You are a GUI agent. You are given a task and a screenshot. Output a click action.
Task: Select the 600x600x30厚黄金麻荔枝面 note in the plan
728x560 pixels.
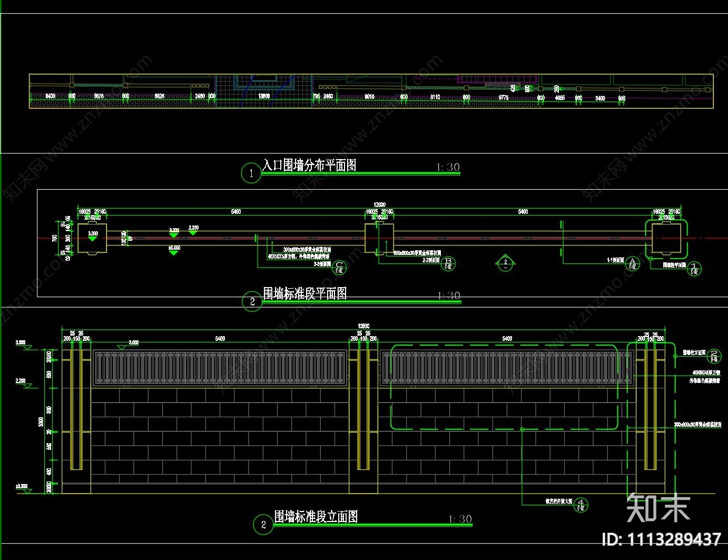click(x=418, y=253)
